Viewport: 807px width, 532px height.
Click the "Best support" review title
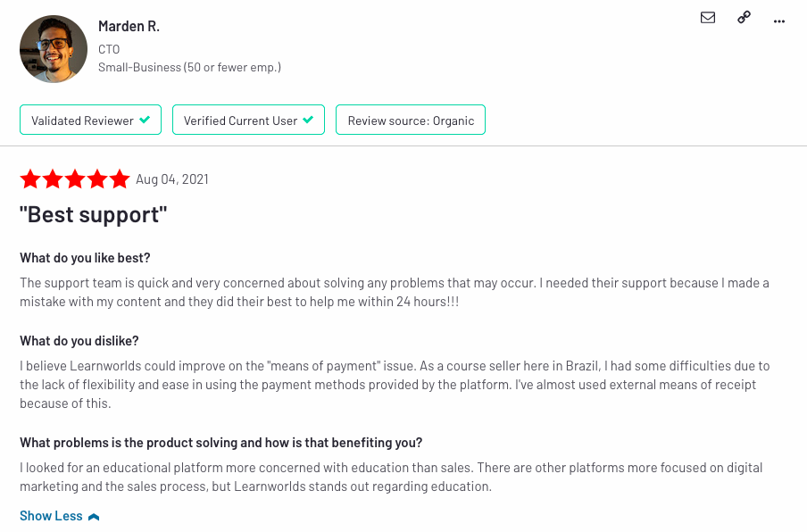click(93, 214)
